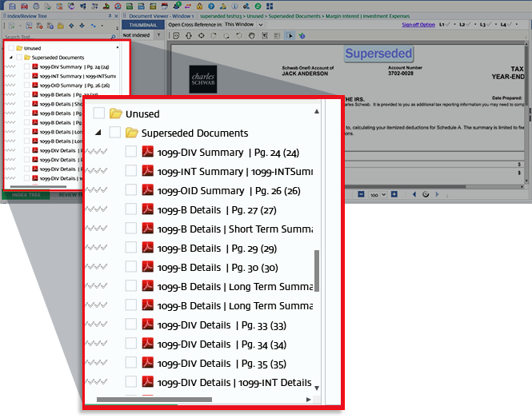
Task: Click the pointer select tool in viewer toolbar
Action: point(290,35)
